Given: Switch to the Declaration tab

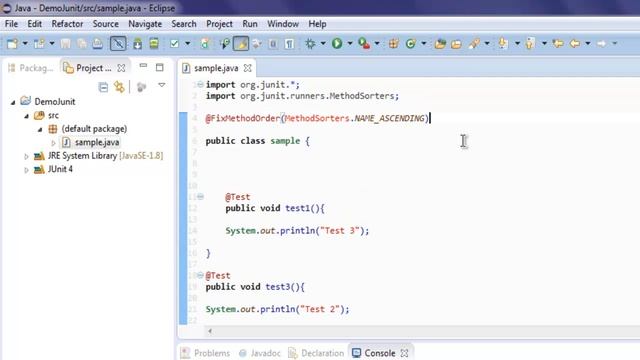Looking at the screenshot, I should click(316, 353).
